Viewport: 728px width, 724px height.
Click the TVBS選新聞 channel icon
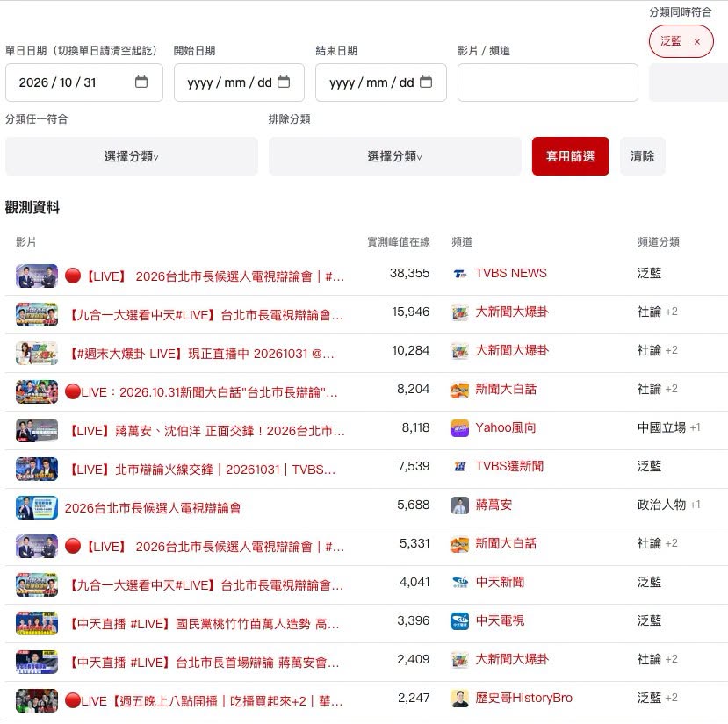point(459,466)
